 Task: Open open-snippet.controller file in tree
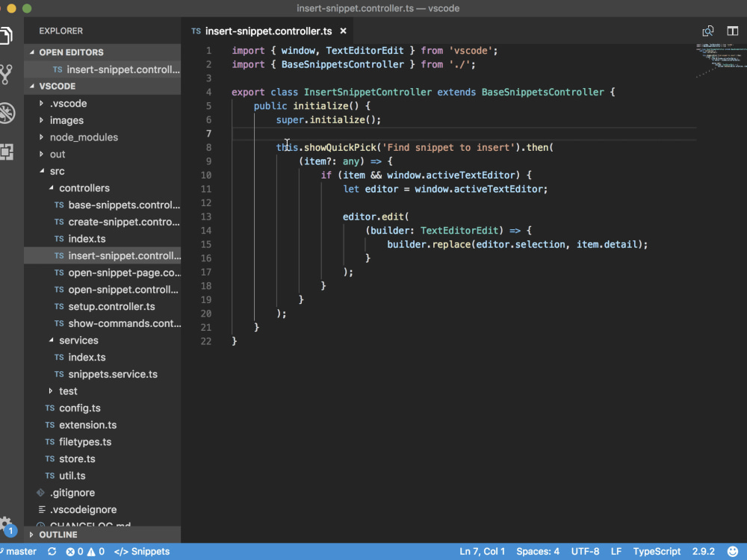point(102,290)
